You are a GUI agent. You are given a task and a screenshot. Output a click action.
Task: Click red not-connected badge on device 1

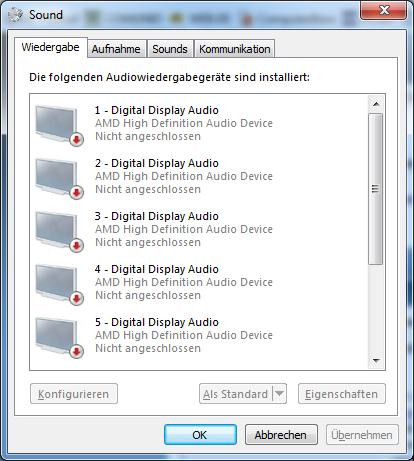[x=77, y=139]
